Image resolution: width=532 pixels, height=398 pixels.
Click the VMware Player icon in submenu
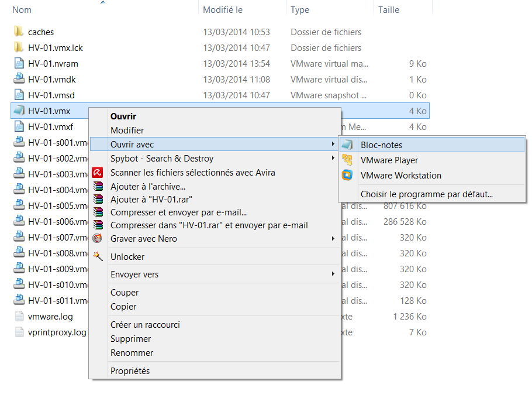[347, 160]
